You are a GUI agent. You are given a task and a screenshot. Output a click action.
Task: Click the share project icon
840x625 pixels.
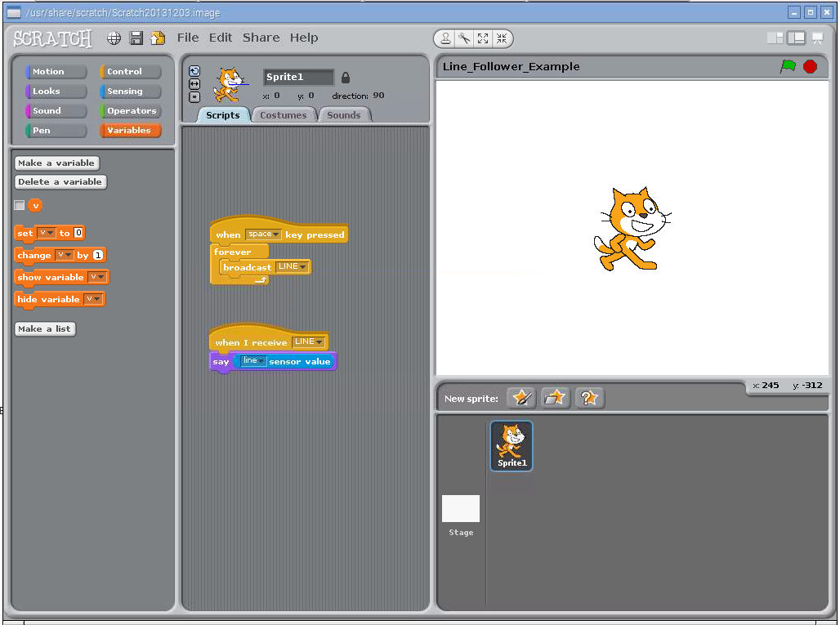click(158, 38)
